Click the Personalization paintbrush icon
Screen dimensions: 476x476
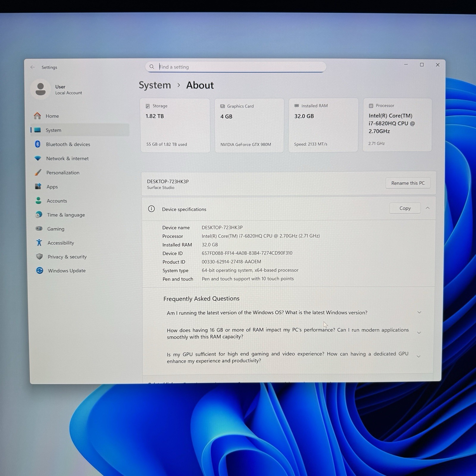[x=38, y=172]
